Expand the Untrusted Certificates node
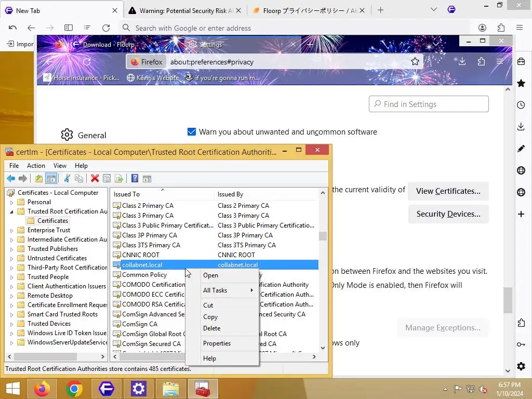 11,259
